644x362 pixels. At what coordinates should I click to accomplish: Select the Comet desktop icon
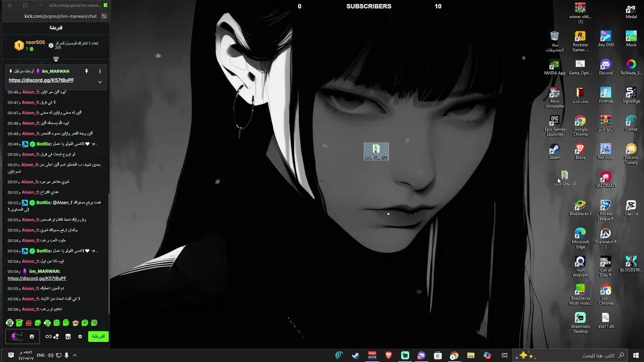pyautogui.click(x=631, y=124)
